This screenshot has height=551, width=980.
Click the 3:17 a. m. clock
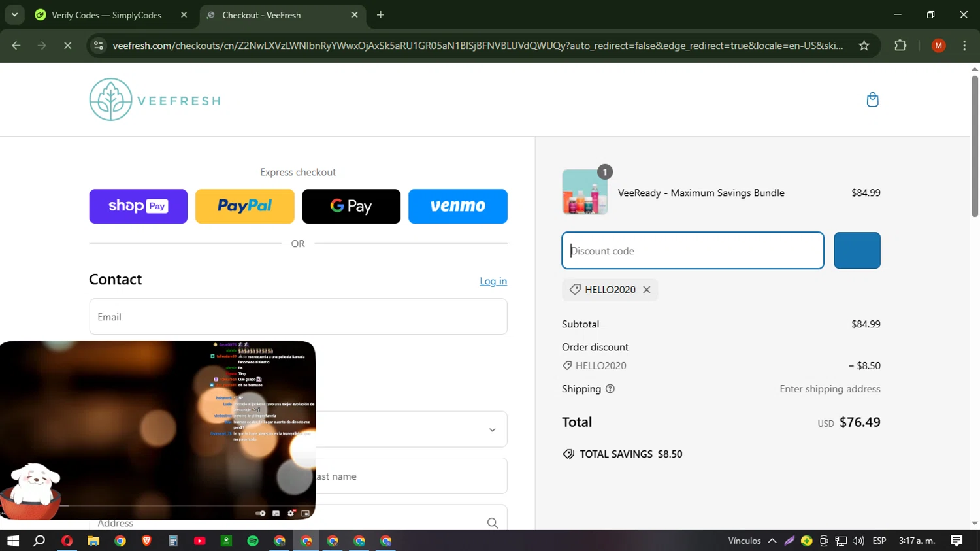pos(917,541)
